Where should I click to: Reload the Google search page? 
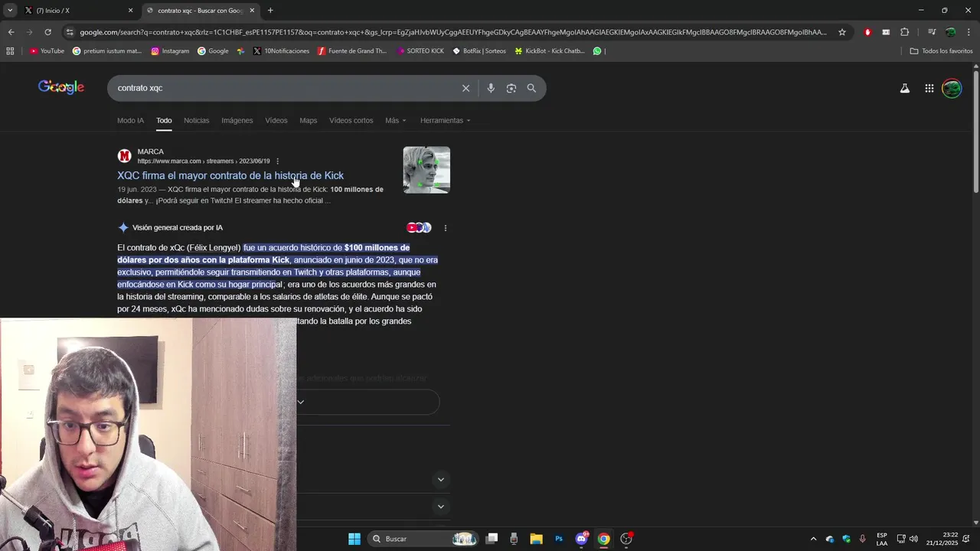(47, 32)
